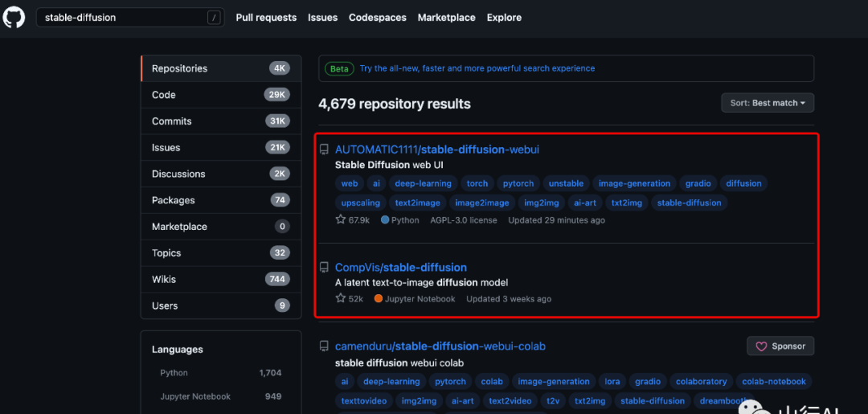Filter by Jupyter Notebook language
The width and height of the screenshot is (868, 414).
(221, 396)
